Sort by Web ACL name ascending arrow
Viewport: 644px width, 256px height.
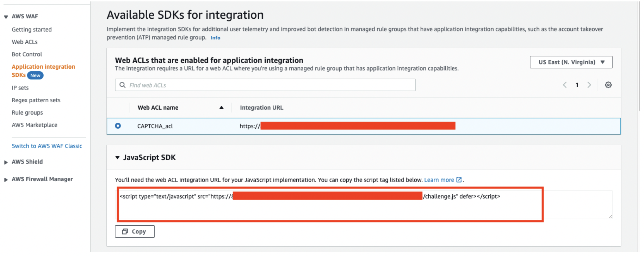(x=221, y=108)
